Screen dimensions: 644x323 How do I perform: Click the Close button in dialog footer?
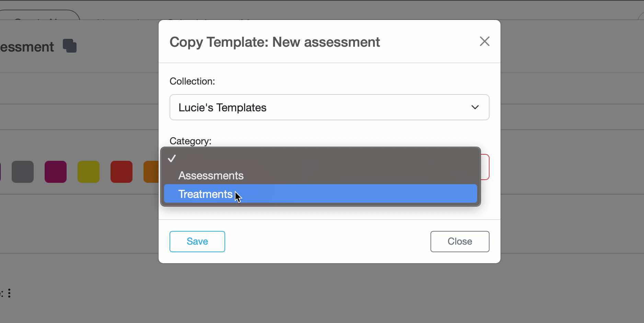pyautogui.click(x=460, y=242)
